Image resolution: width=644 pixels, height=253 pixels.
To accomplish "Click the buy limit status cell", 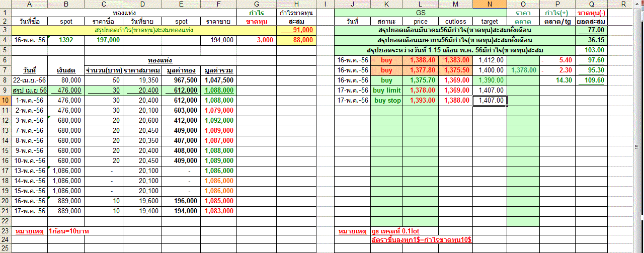I will tap(386, 91).
